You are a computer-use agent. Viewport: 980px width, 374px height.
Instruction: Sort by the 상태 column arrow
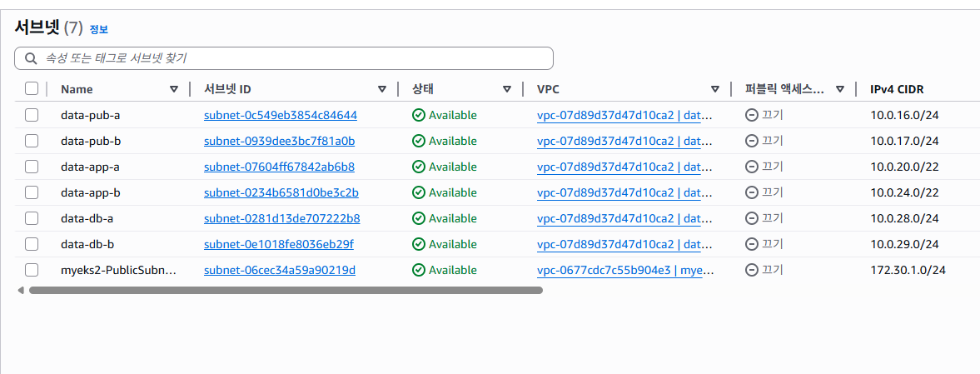click(x=507, y=89)
